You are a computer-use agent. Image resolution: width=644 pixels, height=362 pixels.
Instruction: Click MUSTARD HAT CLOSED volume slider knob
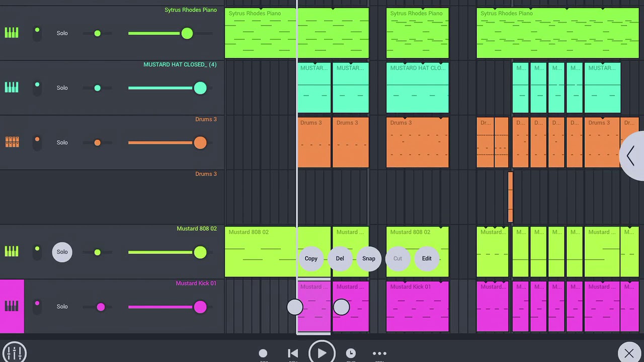(200, 88)
